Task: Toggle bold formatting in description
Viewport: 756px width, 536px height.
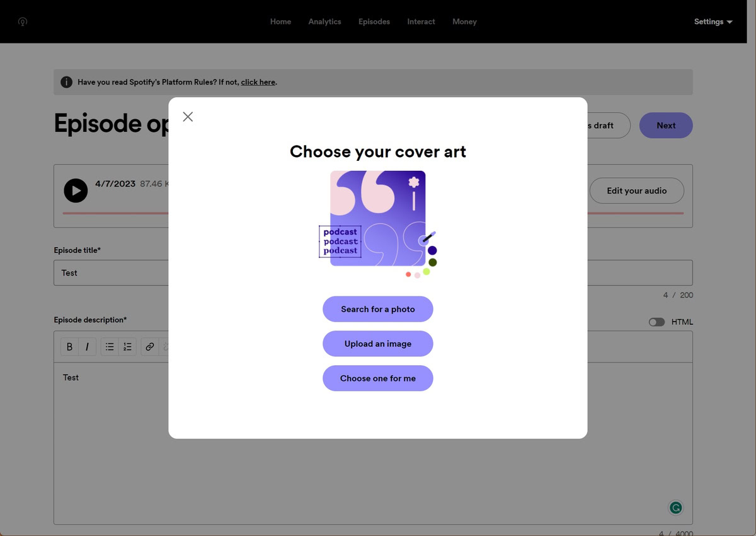Action: click(69, 347)
